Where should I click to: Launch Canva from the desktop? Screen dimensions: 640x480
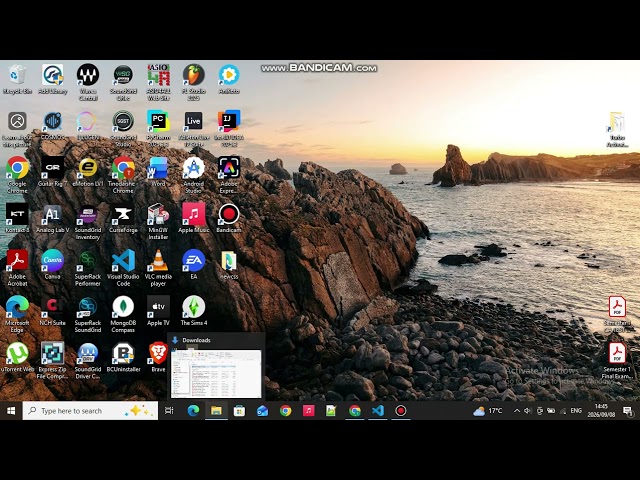coord(53,264)
